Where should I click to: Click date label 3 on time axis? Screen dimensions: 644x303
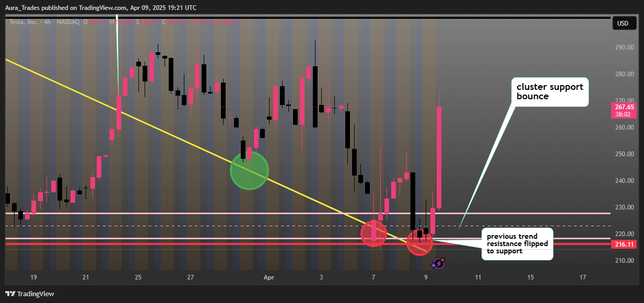321,277
